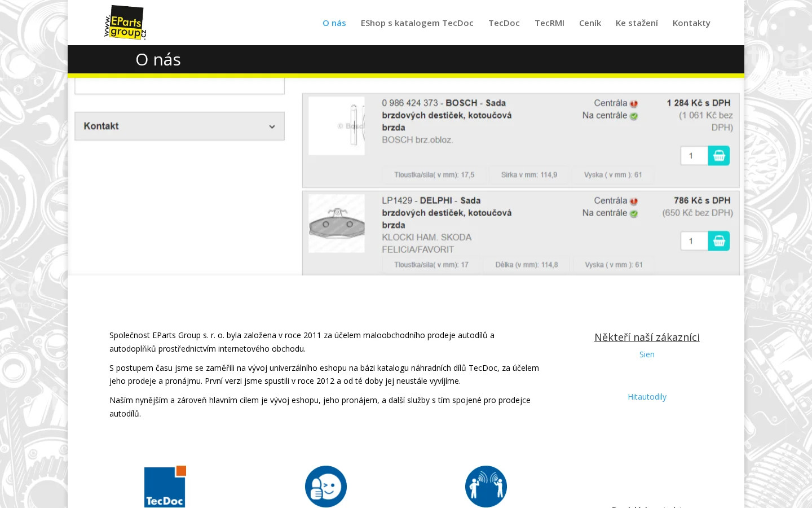Open EShop s katalogem TecDoc menu

[x=417, y=23]
